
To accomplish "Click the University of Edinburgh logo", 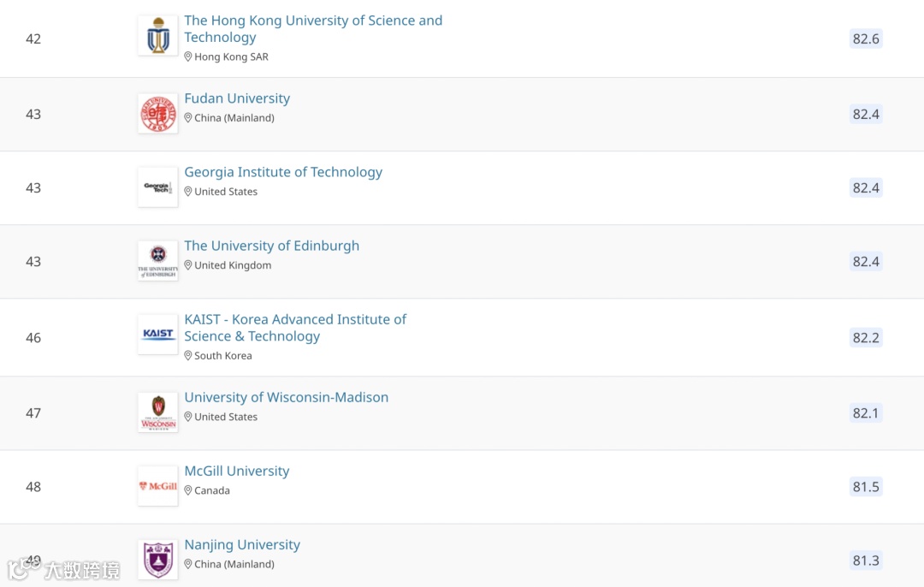I will point(158,261).
